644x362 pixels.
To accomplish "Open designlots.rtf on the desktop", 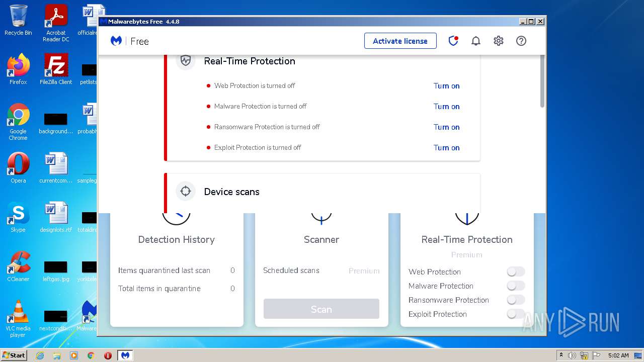I will [56, 217].
